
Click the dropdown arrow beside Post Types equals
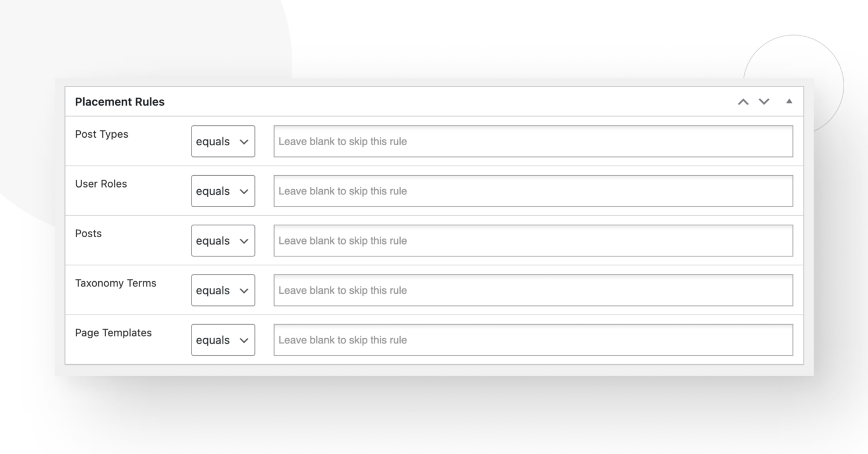pyautogui.click(x=244, y=141)
